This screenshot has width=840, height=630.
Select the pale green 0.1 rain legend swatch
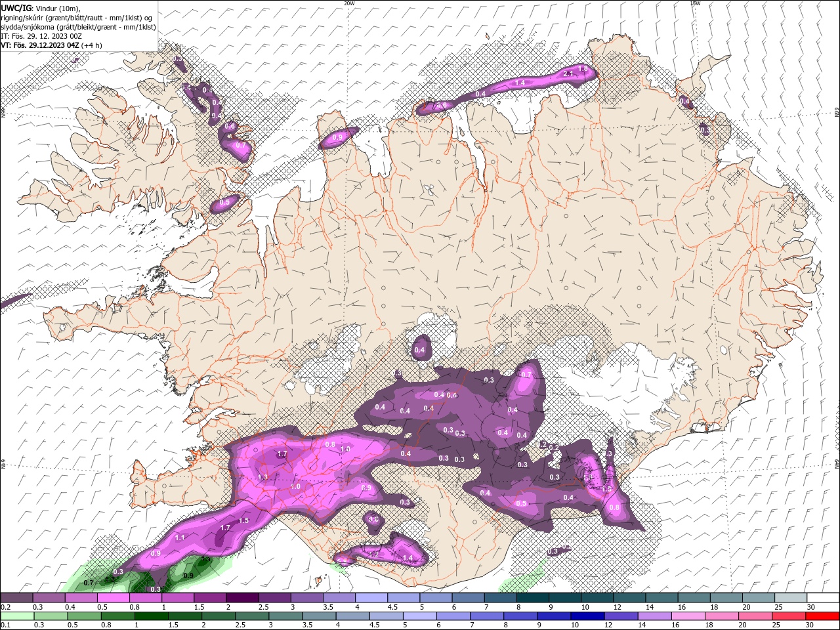tap(16, 616)
